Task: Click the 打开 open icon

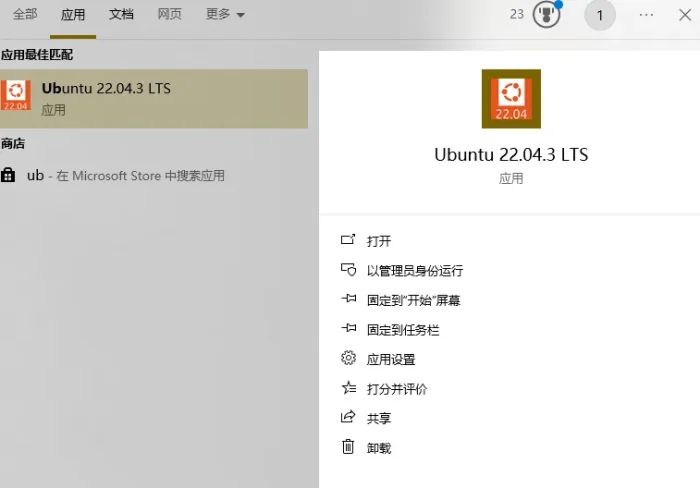Action: [348, 240]
